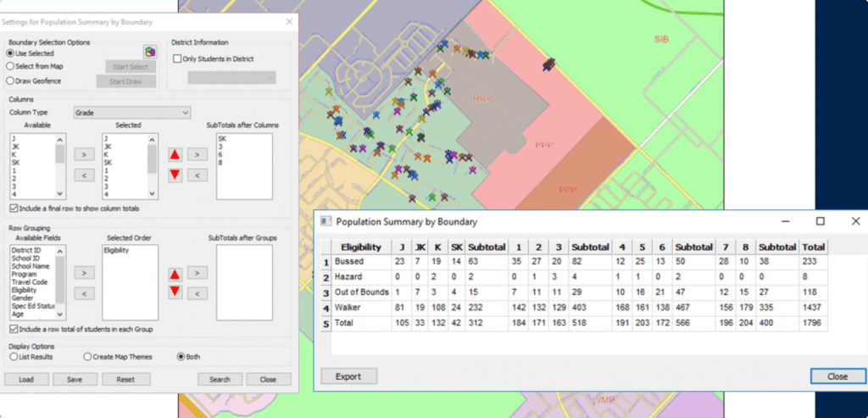
Task: Move selected column up with red arrow
Action: [x=175, y=154]
